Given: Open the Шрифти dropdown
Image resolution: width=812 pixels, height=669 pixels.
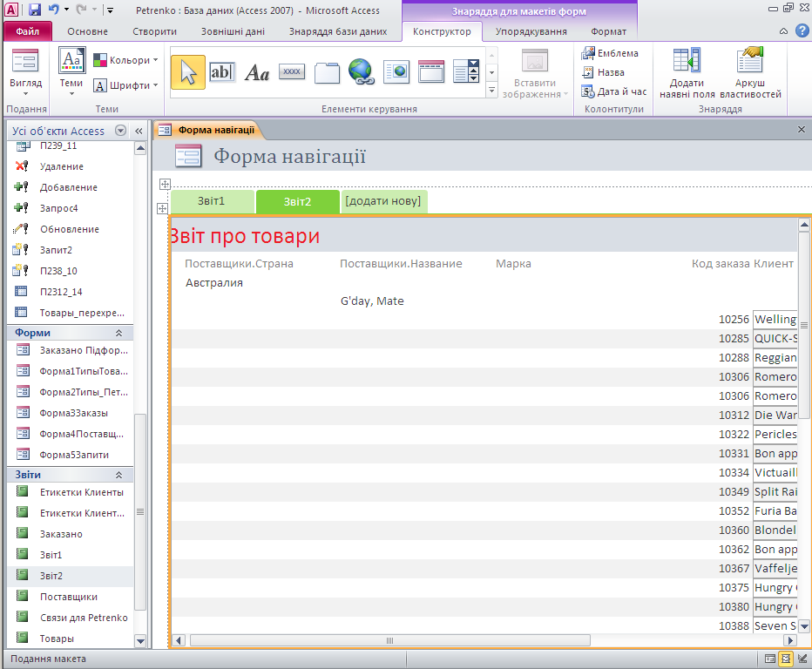Looking at the screenshot, I should point(126,85).
